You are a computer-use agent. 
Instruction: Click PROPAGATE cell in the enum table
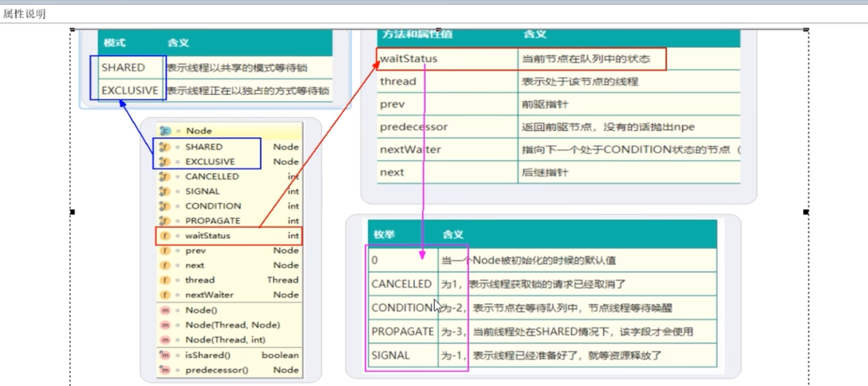403,332
